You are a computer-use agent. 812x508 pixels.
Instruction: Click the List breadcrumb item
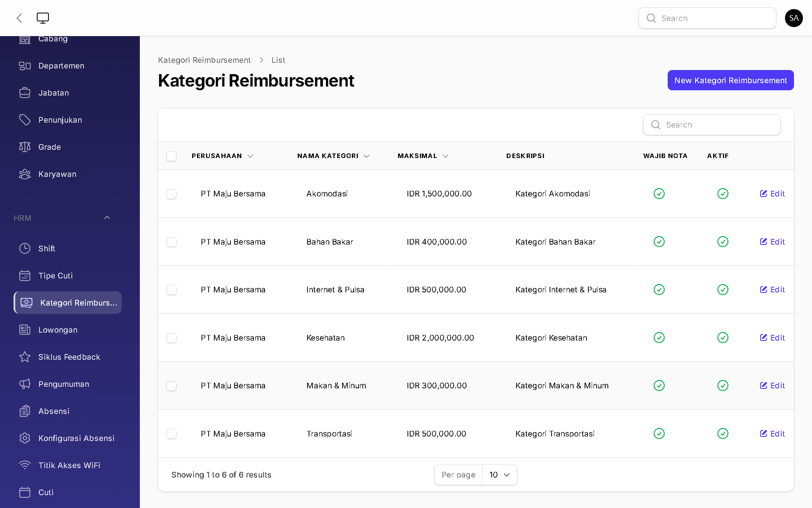pyautogui.click(x=278, y=60)
